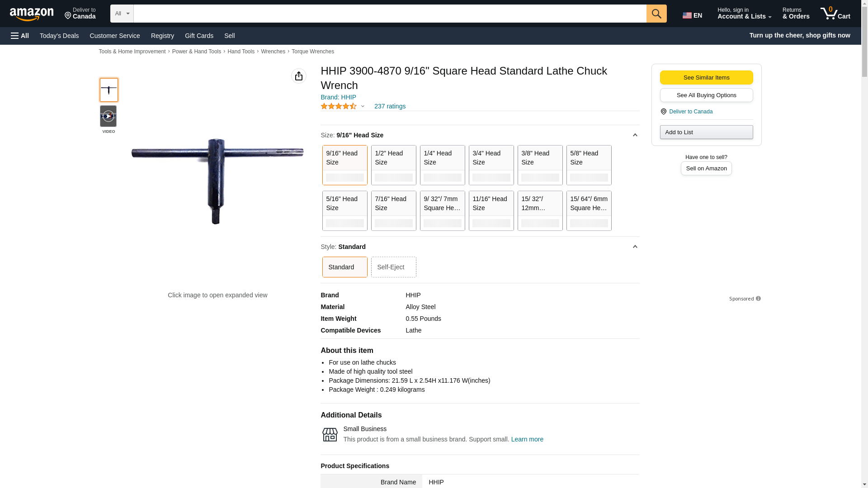Choose the 3/4" Head Size option

[491, 165]
